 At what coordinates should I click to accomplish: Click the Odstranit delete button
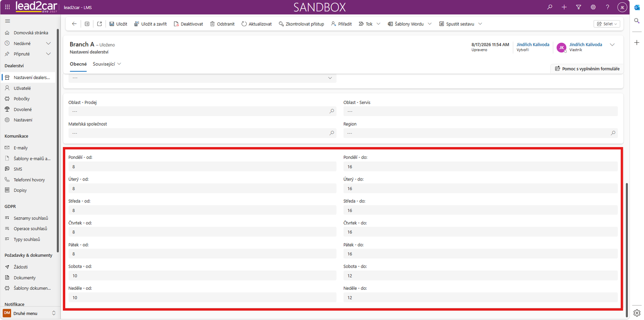coord(222,24)
